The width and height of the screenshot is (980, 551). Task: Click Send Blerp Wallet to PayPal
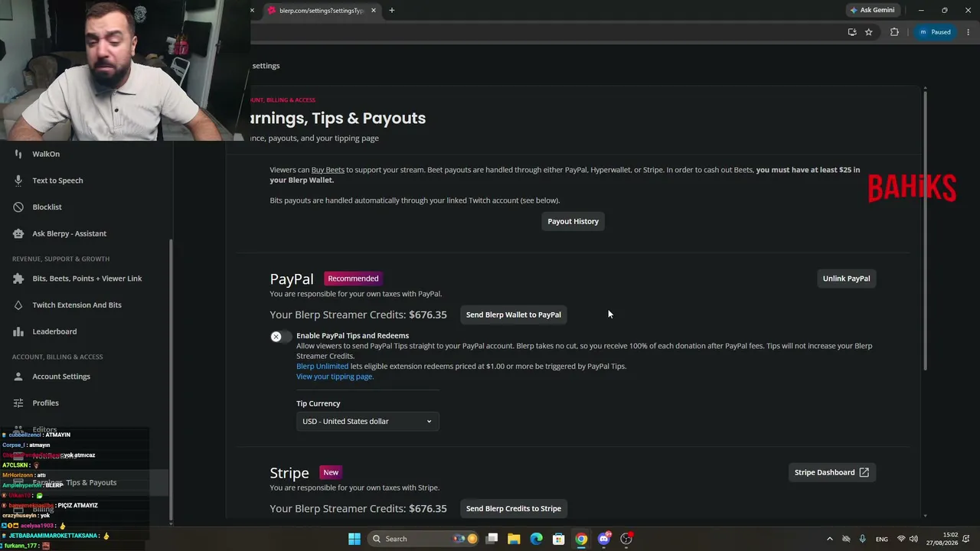click(514, 315)
